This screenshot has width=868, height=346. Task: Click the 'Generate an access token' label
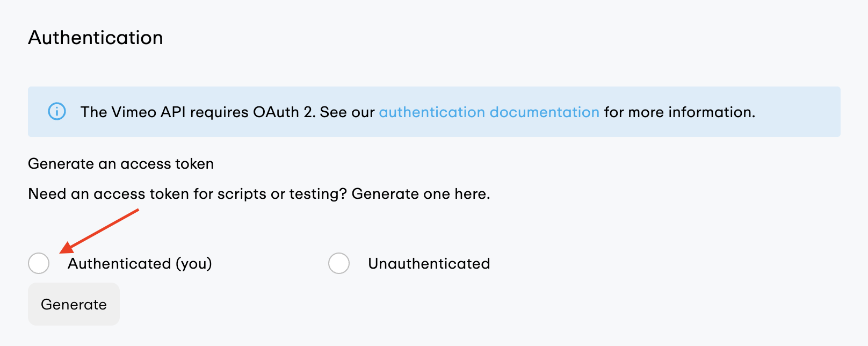[x=120, y=164]
